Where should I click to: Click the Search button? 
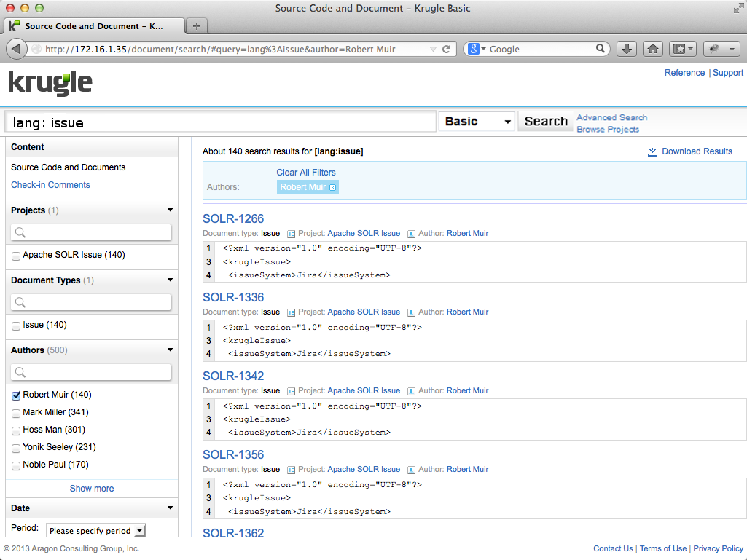click(x=546, y=122)
